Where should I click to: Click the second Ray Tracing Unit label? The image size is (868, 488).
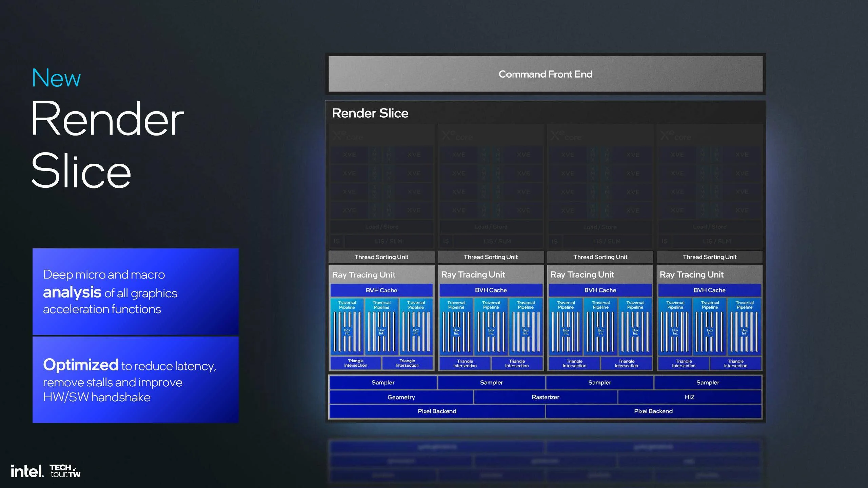[473, 275]
